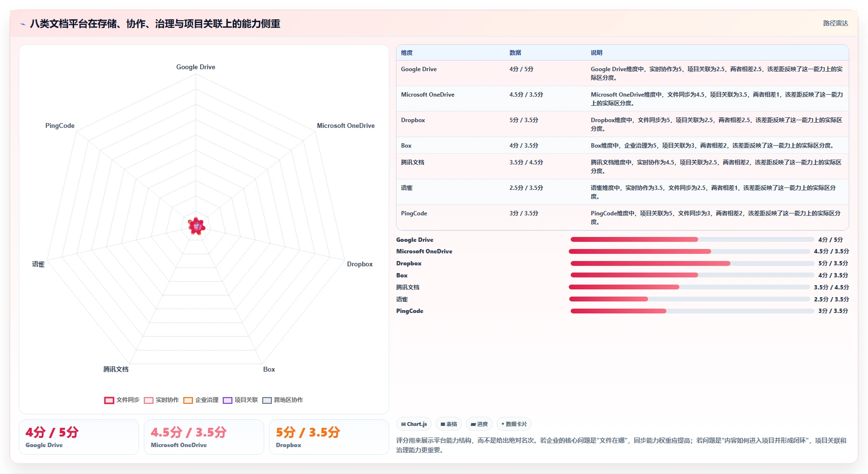This screenshot has height=474, width=868.
Task: Click the Box radar axis label
Action: [269, 370]
